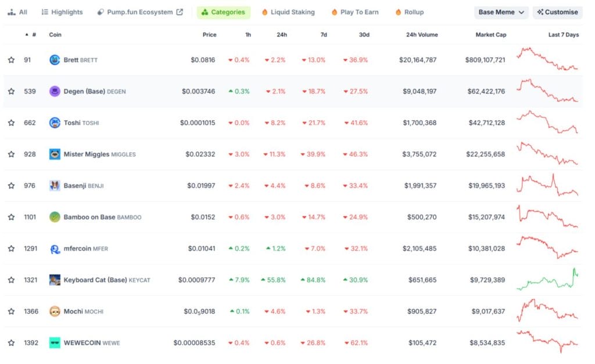Open the Toshi TOSHI coin link
Viewport: 595px width, 364px height.
[x=81, y=123]
